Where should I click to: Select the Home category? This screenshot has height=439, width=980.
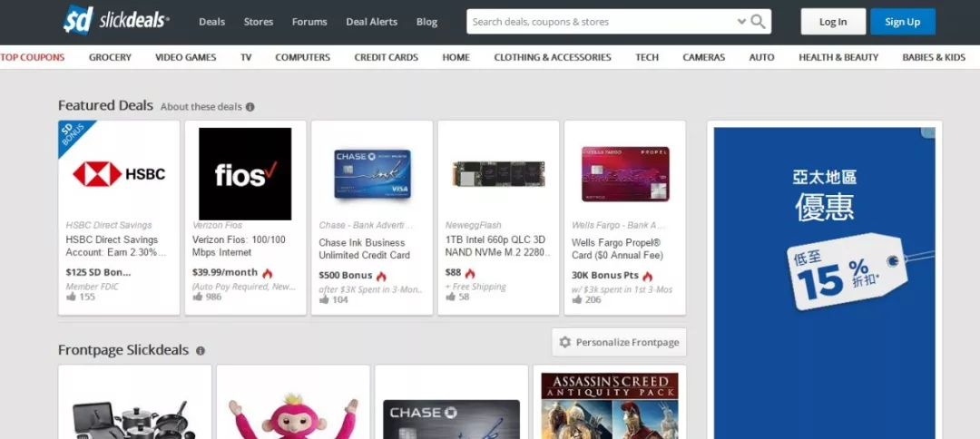click(456, 57)
